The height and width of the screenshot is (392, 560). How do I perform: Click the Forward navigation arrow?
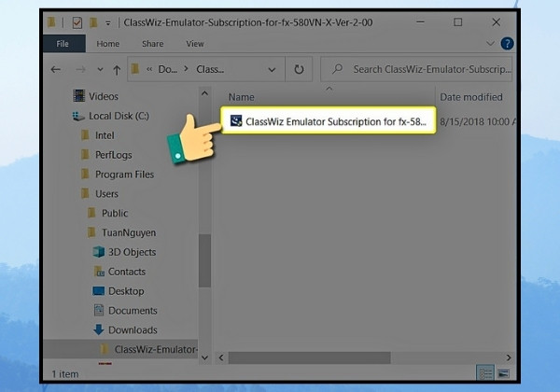click(80, 69)
